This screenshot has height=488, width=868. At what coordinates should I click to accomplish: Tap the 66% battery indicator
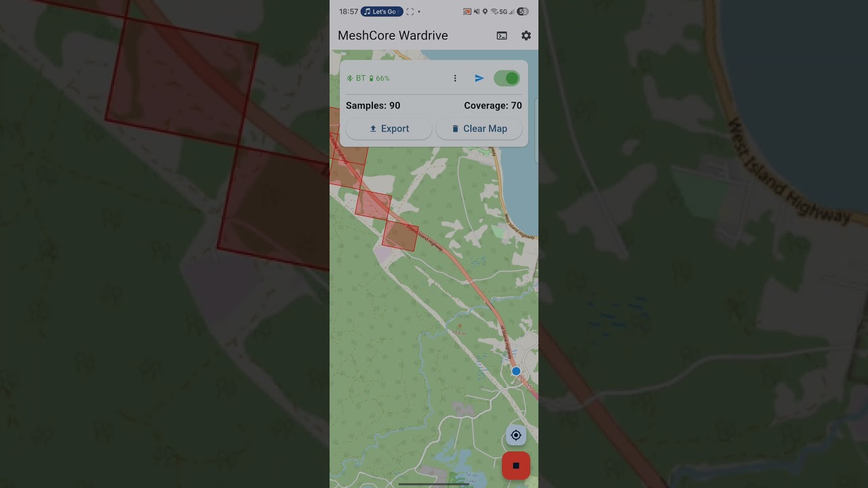click(x=379, y=79)
